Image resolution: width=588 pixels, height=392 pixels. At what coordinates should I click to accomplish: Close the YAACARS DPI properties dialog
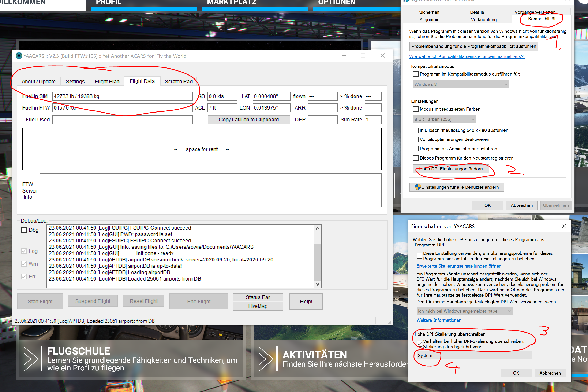tap(564, 226)
